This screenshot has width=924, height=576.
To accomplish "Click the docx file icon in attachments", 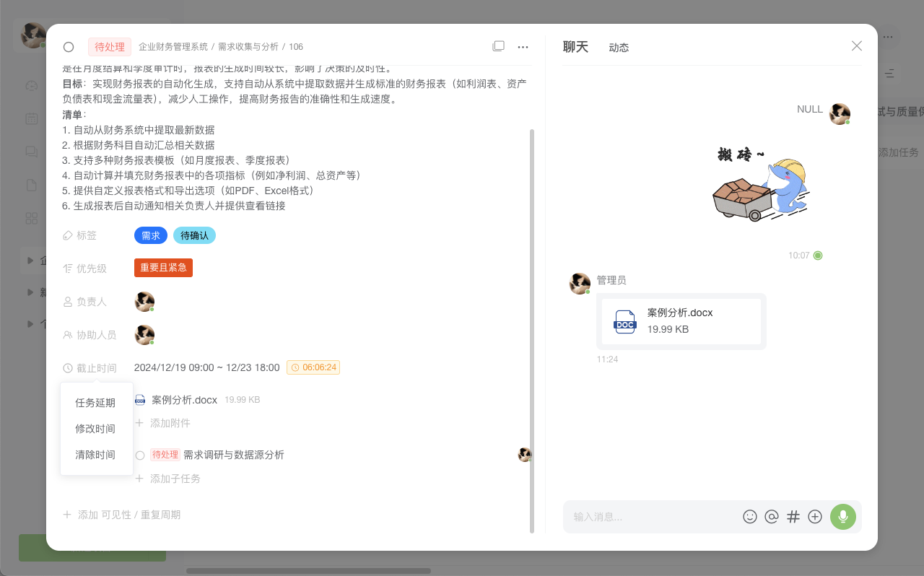I will click(140, 400).
